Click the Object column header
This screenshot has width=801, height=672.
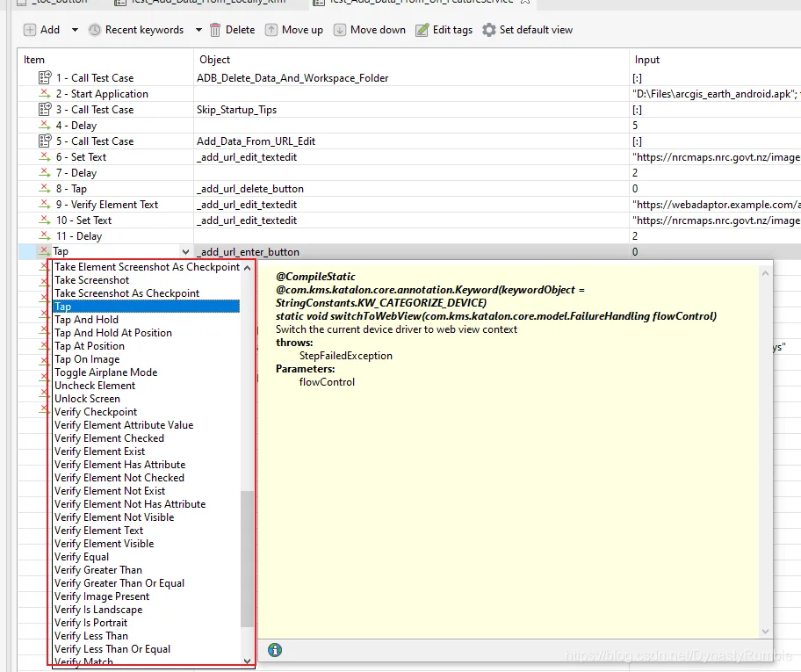411,60
